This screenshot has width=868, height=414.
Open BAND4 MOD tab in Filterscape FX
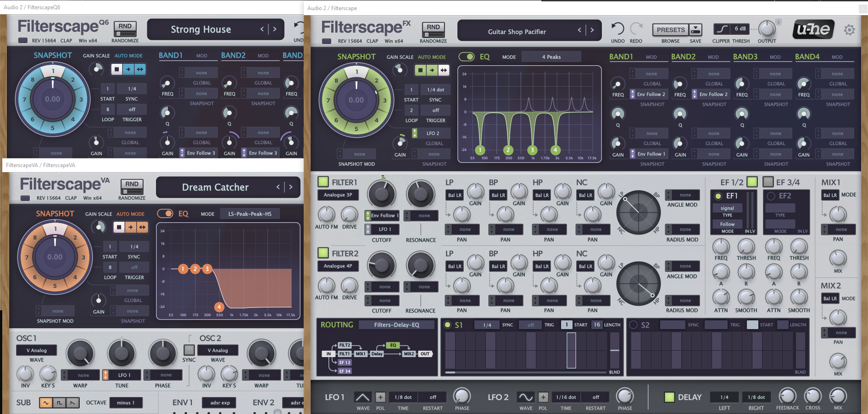(x=837, y=57)
